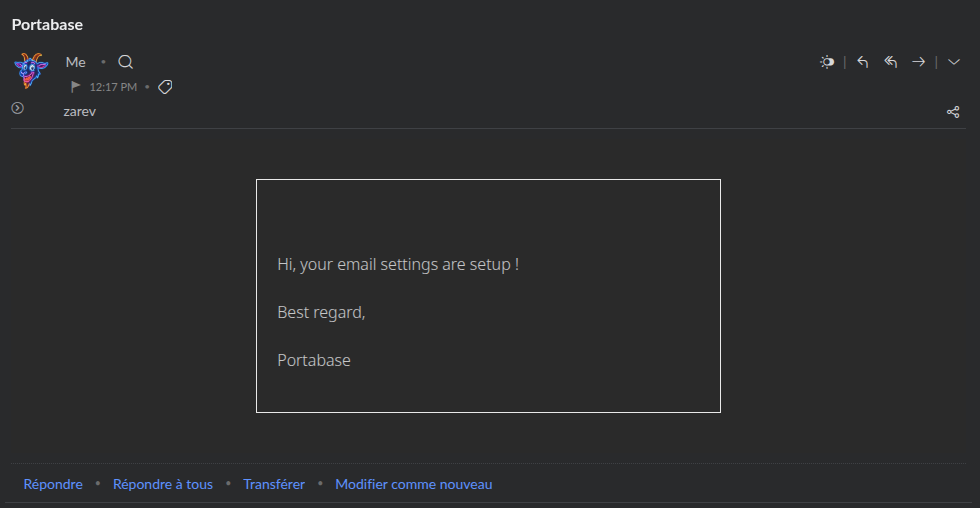The image size is (980, 508).
Task: Click the forward arrow icon
Action: 918,62
